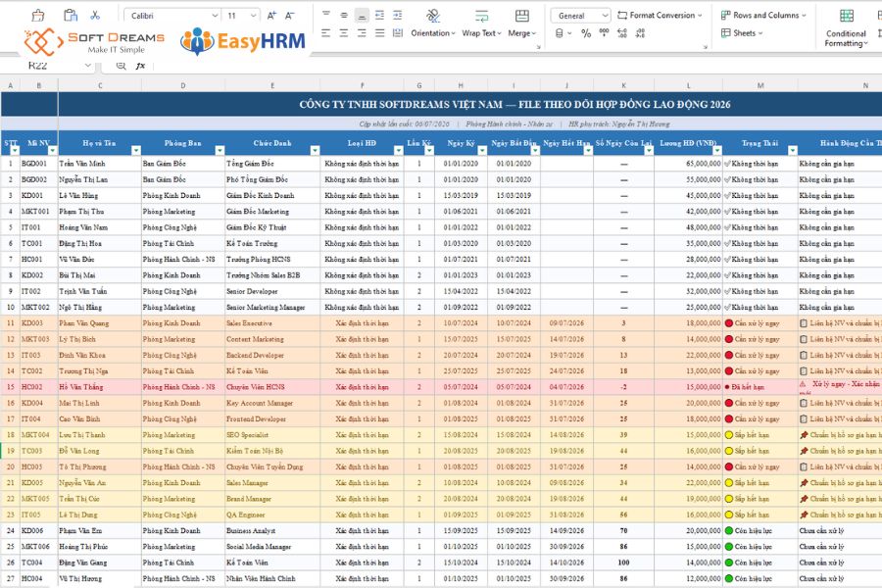
Task: Select column C header
Action: click(100, 85)
